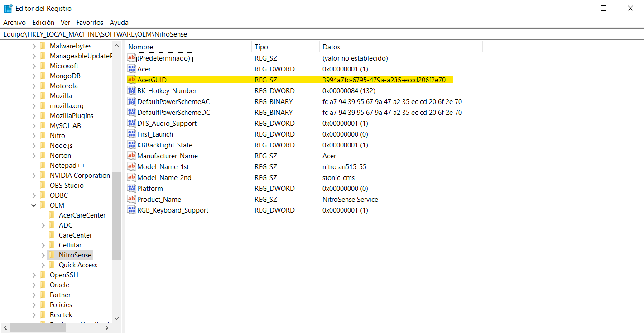The width and height of the screenshot is (644, 333).
Task: Click the registry path address bar
Action: (322, 34)
